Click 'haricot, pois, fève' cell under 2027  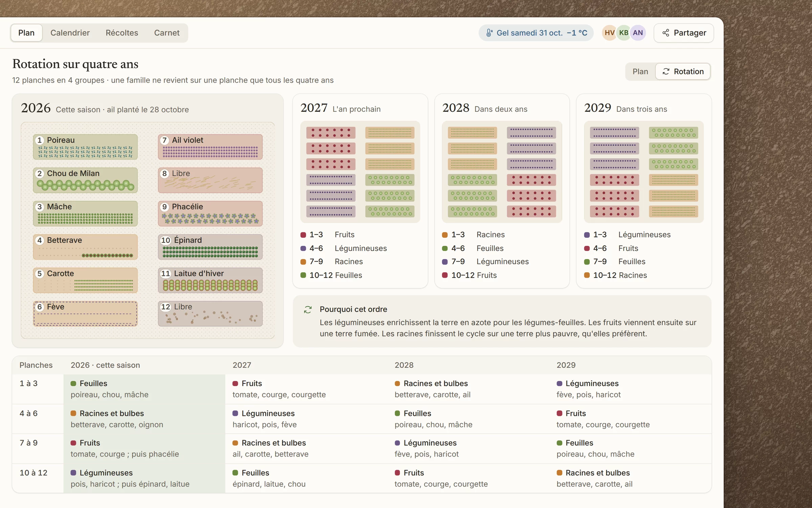pos(265,425)
